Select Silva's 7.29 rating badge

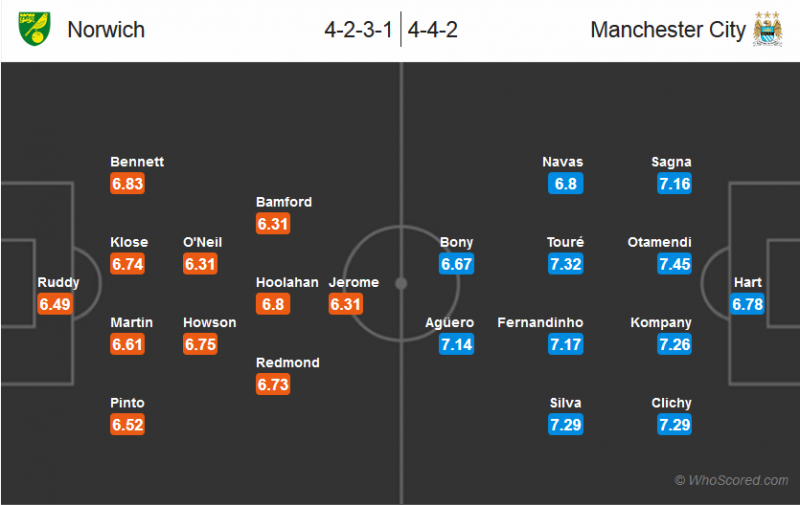tap(564, 425)
